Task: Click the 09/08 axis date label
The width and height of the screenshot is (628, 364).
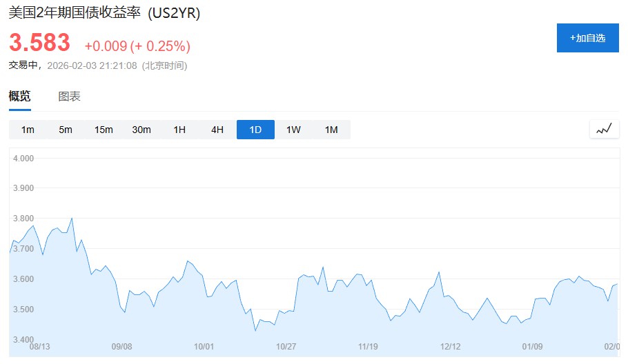Action: [121, 347]
